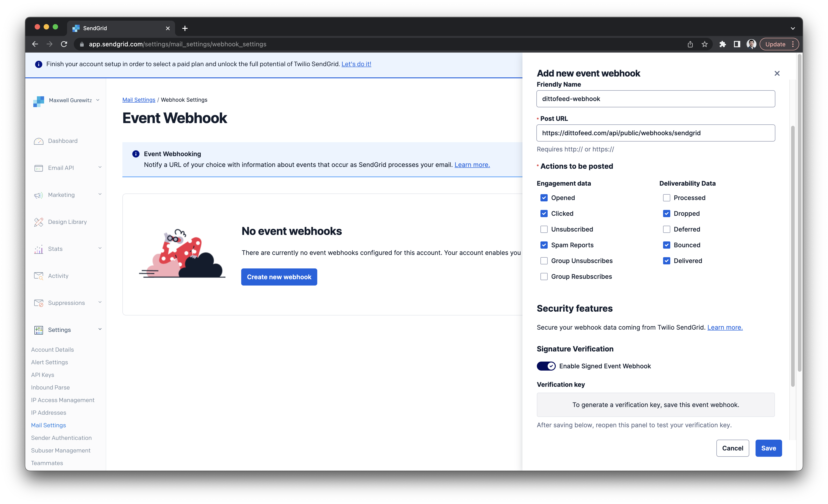Open Sender Authentication
This screenshot has height=504, width=828.
61,438
